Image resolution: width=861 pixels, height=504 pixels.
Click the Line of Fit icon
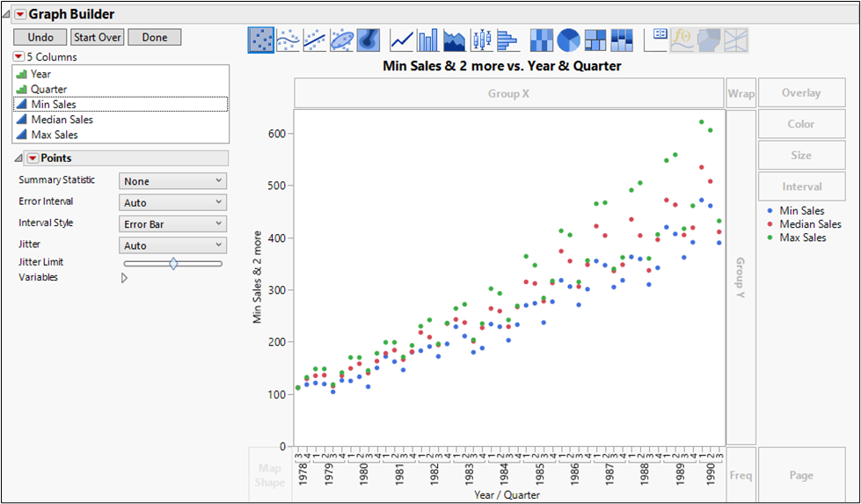pos(315,40)
